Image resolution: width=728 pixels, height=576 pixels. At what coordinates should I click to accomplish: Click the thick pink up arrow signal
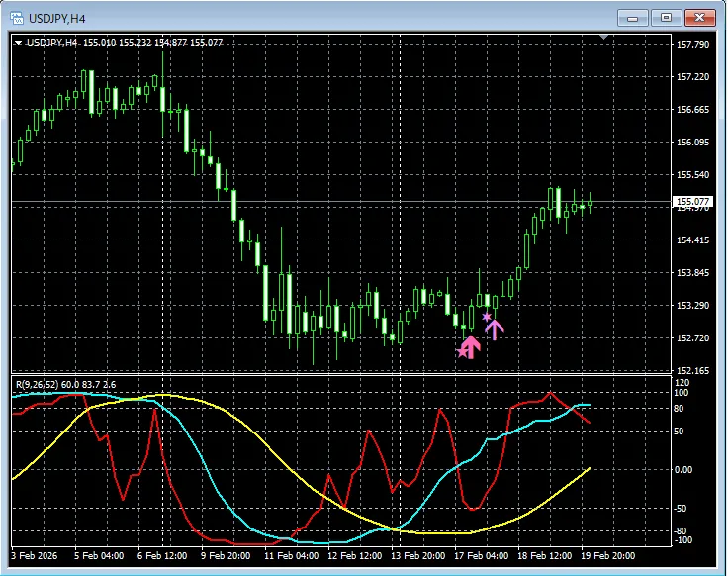471,345
